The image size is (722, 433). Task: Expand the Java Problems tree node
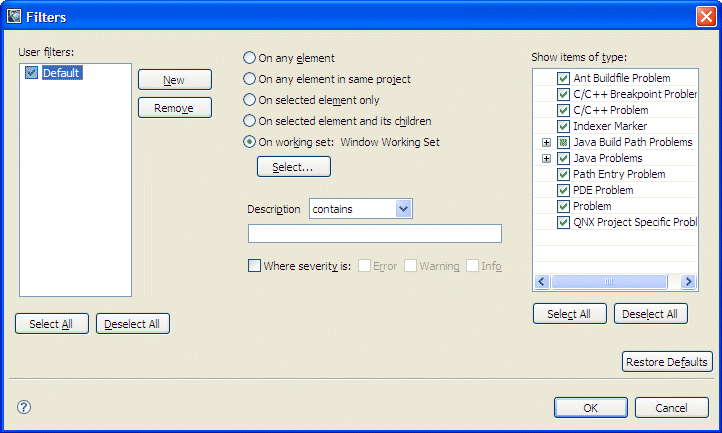click(x=546, y=158)
